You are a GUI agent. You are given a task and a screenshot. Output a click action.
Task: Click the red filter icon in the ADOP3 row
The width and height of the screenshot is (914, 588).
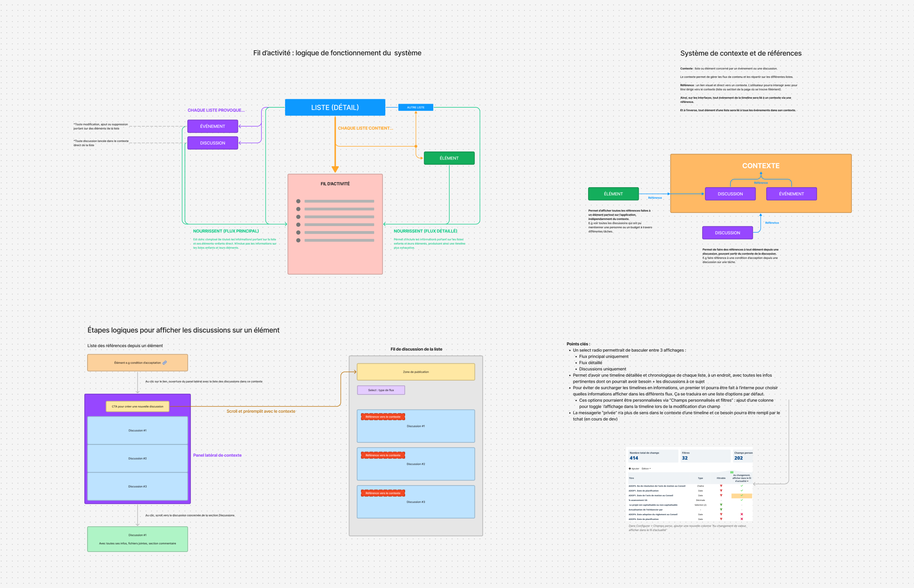click(721, 486)
